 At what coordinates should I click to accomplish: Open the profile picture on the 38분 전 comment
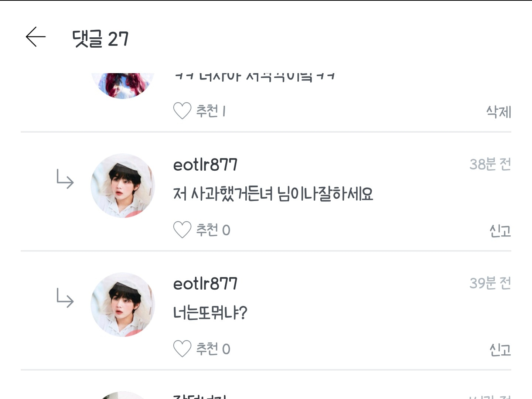pos(123,185)
